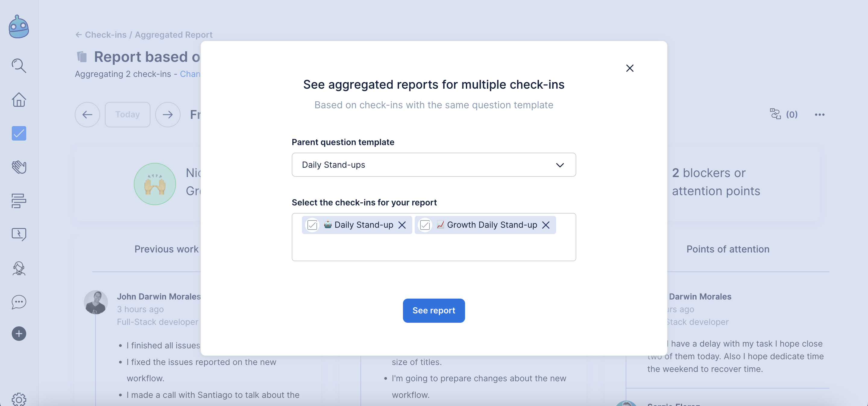Close the aggregated reports dialog
Screen dimensions: 868x406
[629, 68]
